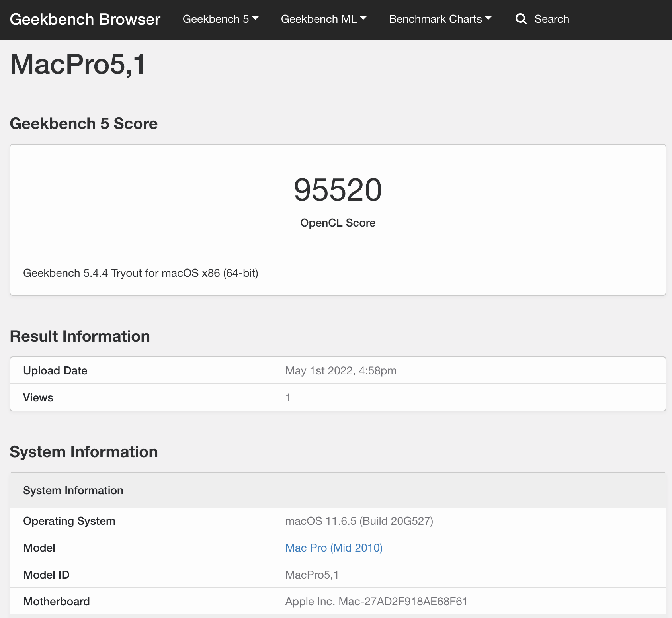Screen dimensions: 672x618
Task: Select the 95520 OpenCL score number
Action: pyautogui.click(x=338, y=190)
